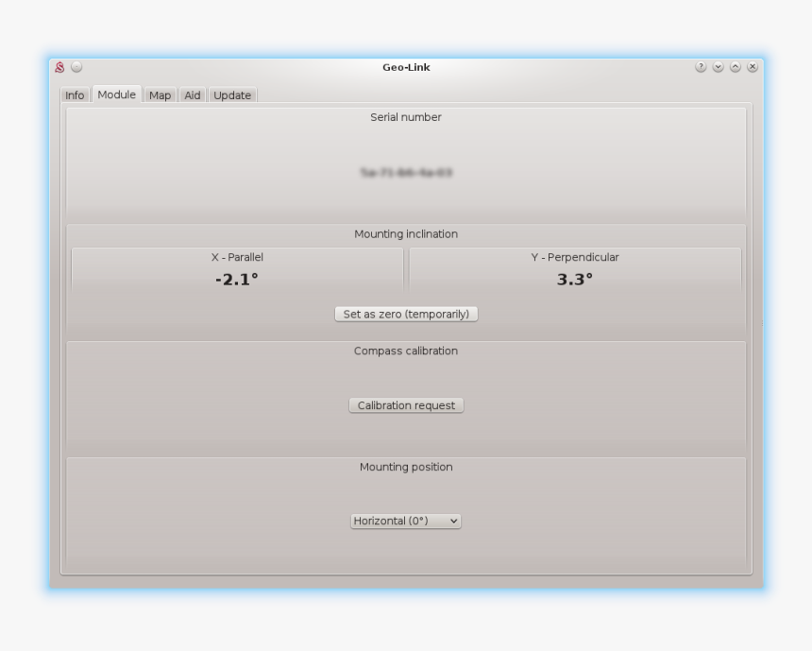Minimize the Geo-Link window with the down chevron
812x651 pixels.
[718, 67]
